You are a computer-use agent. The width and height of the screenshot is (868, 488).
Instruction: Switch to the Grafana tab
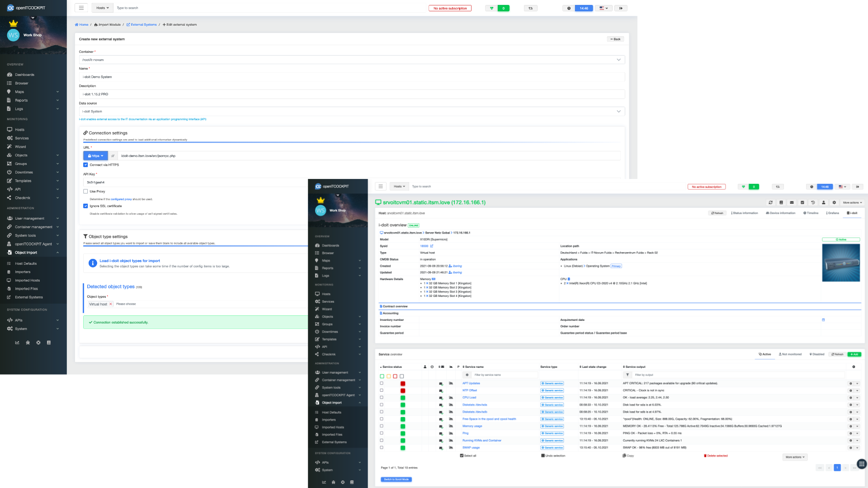(833, 213)
